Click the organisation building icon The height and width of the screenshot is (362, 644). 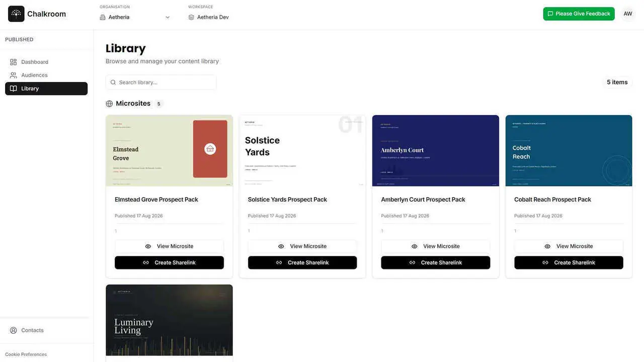(x=103, y=17)
